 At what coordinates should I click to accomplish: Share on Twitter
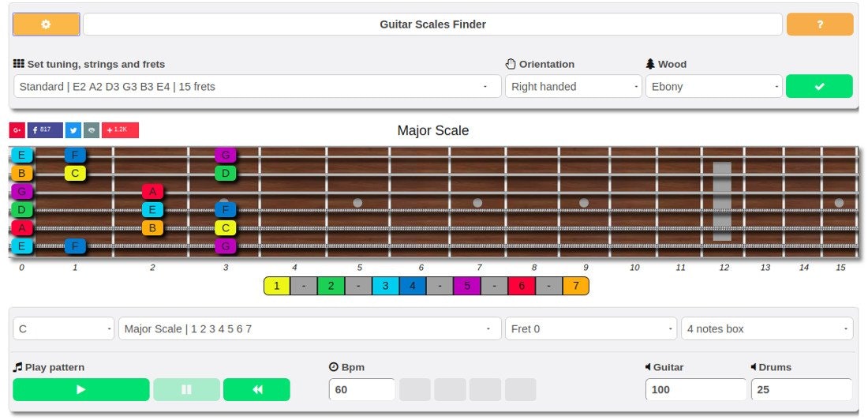pos(73,130)
